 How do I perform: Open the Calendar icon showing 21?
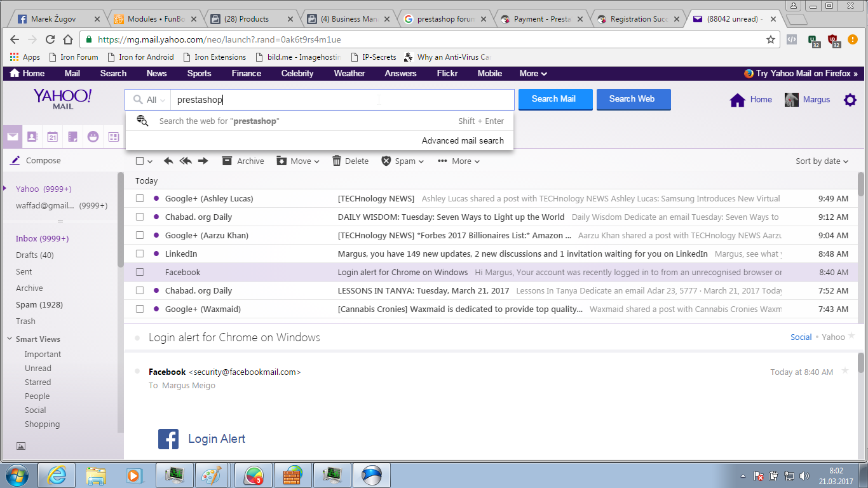(53, 137)
